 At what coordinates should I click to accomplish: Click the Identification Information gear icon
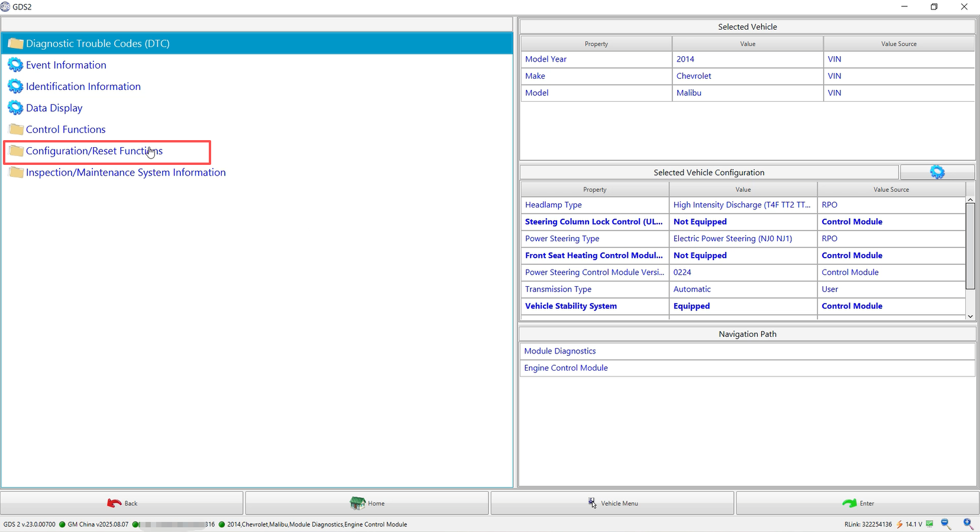point(15,86)
